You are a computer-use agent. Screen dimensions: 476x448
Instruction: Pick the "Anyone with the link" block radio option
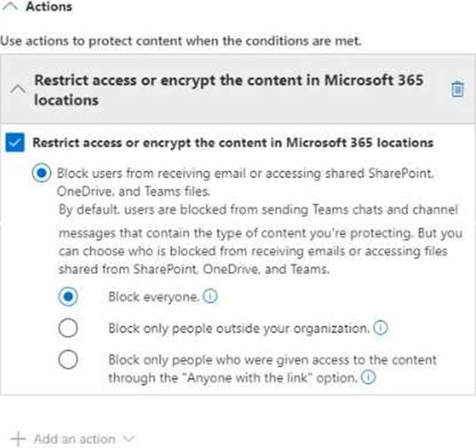point(68,360)
